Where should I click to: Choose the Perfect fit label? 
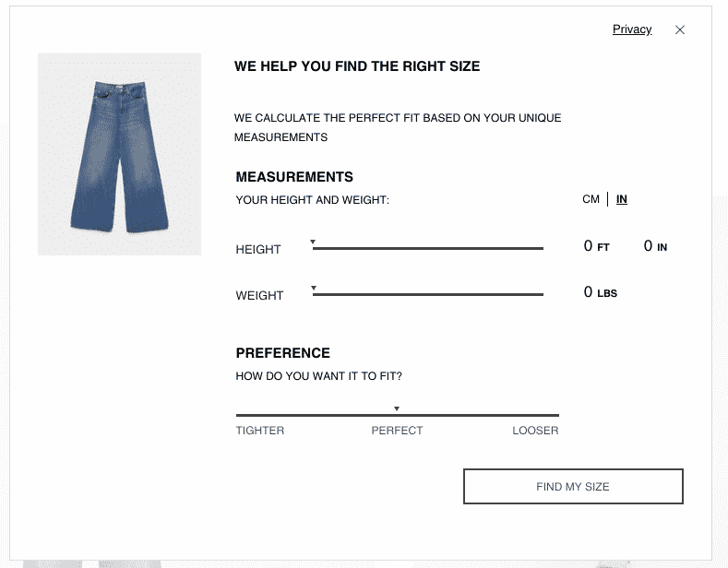coord(397,431)
